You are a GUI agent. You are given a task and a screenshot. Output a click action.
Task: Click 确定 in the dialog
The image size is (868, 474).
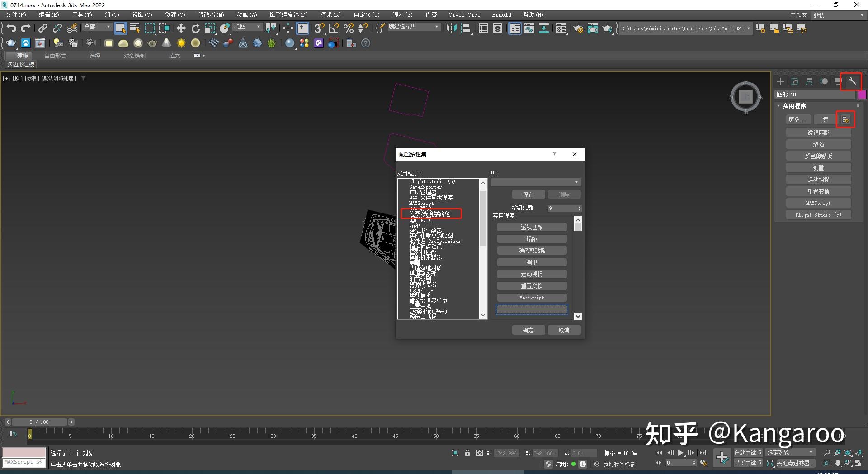pos(528,330)
